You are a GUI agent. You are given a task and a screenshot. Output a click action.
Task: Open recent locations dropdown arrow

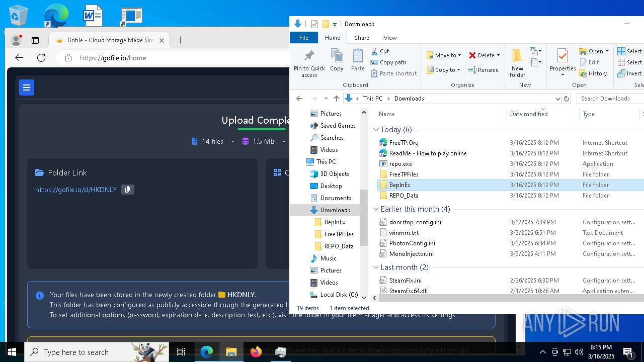click(x=326, y=99)
